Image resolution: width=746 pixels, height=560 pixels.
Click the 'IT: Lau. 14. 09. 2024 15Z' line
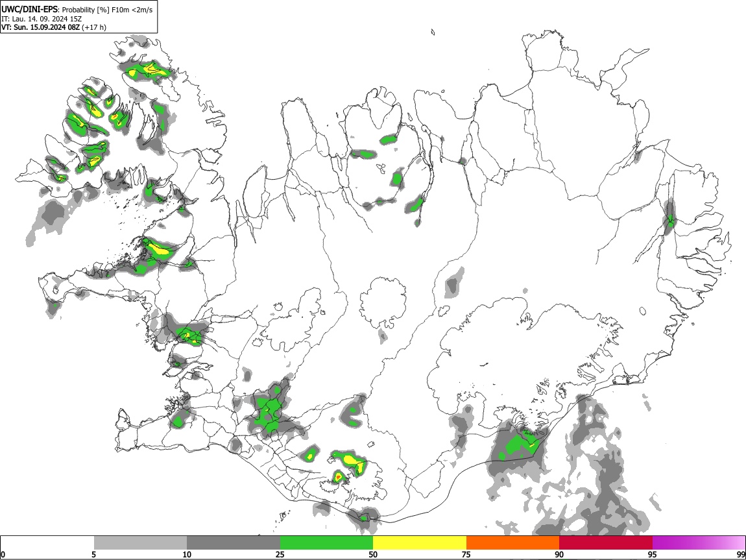pyautogui.click(x=42, y=19)
